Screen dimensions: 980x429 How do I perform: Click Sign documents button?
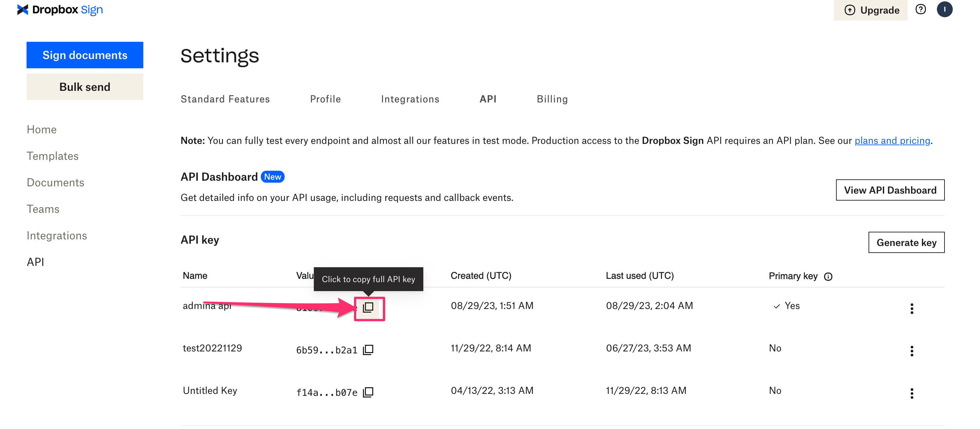[85, 55]
